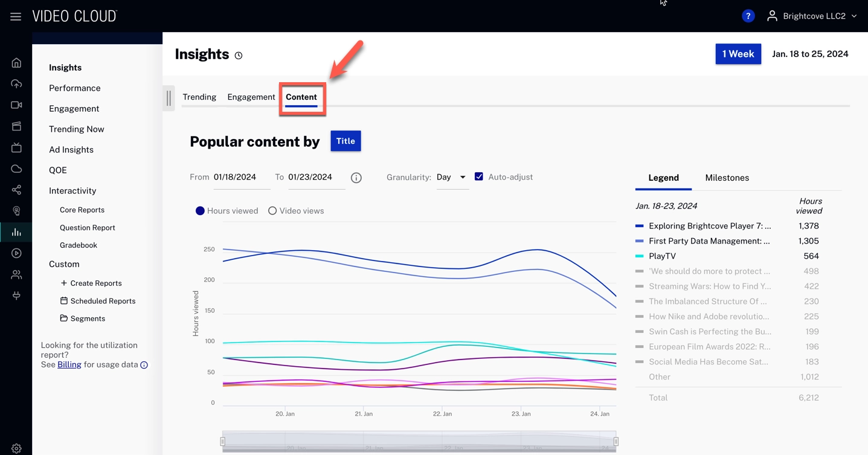Open Billing for usage data link

[69, 364]
